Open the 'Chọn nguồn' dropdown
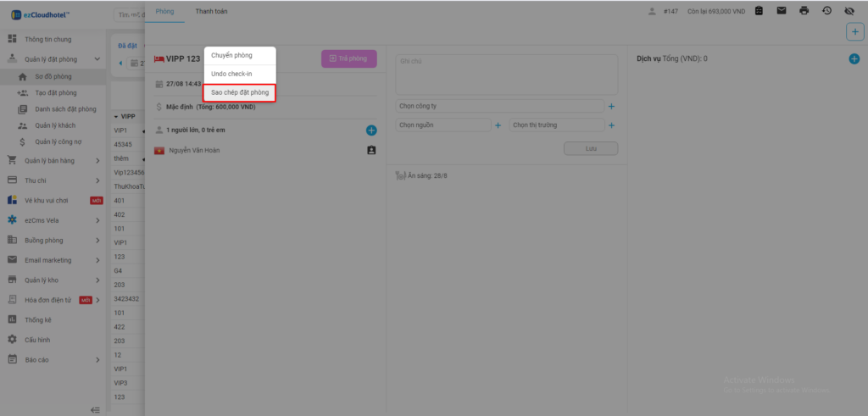868x416 pixels. (x=442, y=125)
